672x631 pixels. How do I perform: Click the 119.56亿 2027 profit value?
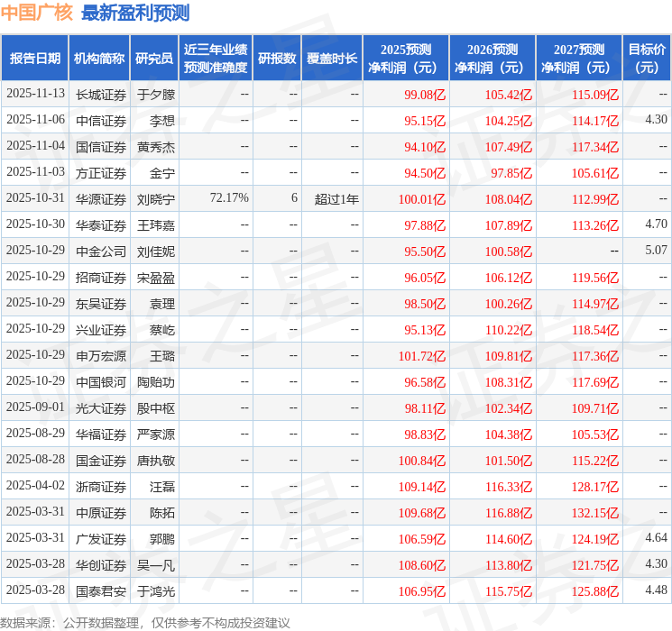594,278
